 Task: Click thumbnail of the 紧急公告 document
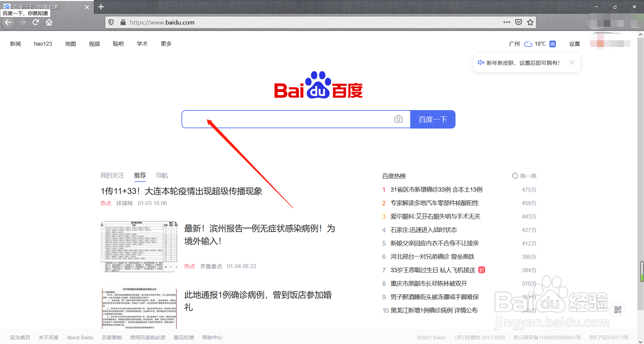(x=139, y=308)
